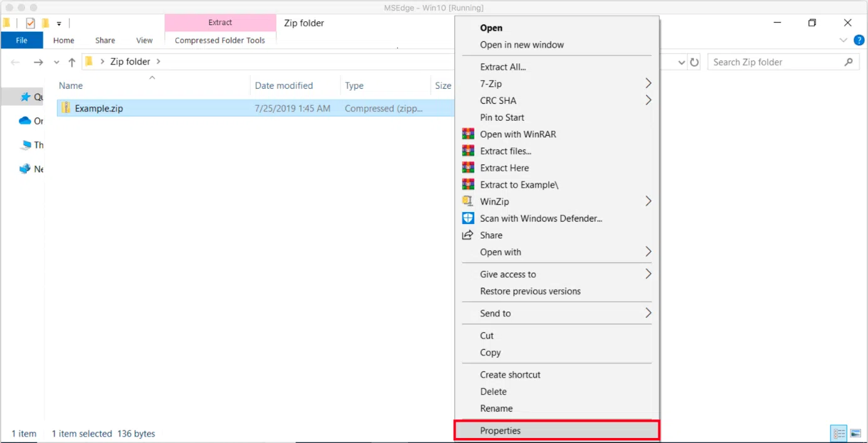Expand the ribbon with the chevron
The image size is (868, 443).
(x=842, y=40)
